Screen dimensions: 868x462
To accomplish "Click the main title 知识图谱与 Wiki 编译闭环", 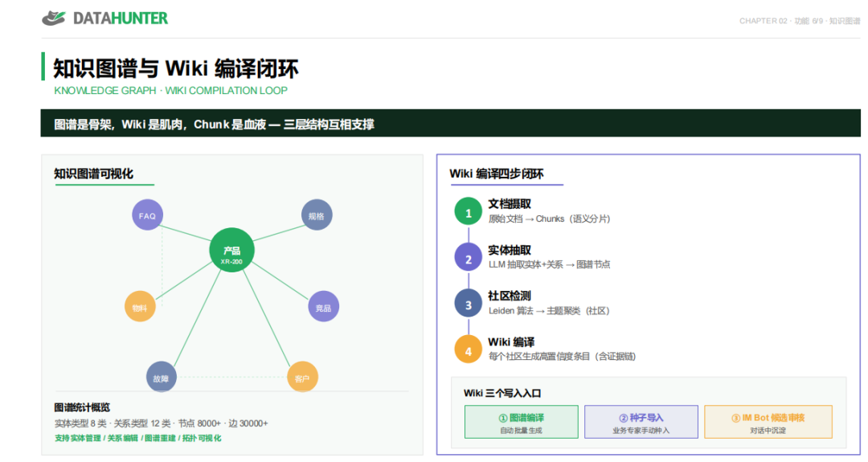I will point(175,68).
